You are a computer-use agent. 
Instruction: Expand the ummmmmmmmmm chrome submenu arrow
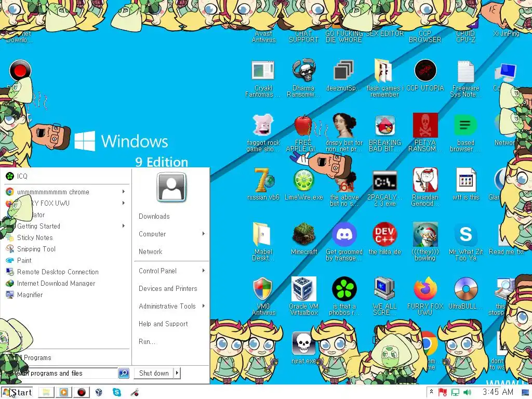click(124, 192)
